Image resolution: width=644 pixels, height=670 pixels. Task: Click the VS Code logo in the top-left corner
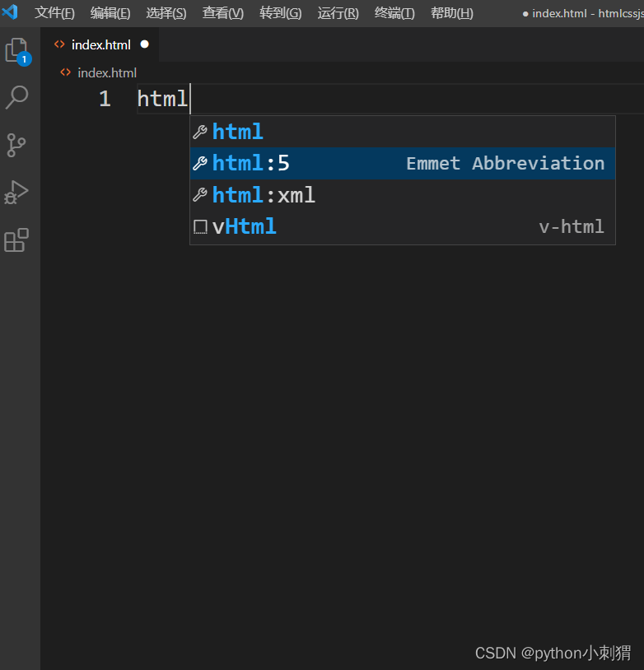pyautogui.click(x=11, y=12)
